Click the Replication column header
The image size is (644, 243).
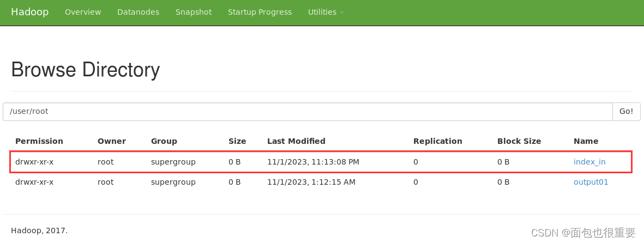[x=437, y=141]
